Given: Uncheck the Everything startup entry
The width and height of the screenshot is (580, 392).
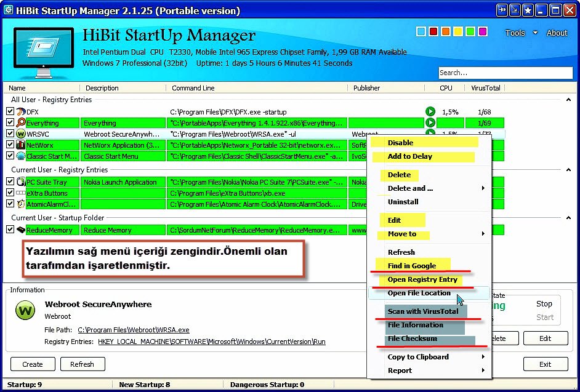Looking at the screenshot, I should click(x=10, y=122).
